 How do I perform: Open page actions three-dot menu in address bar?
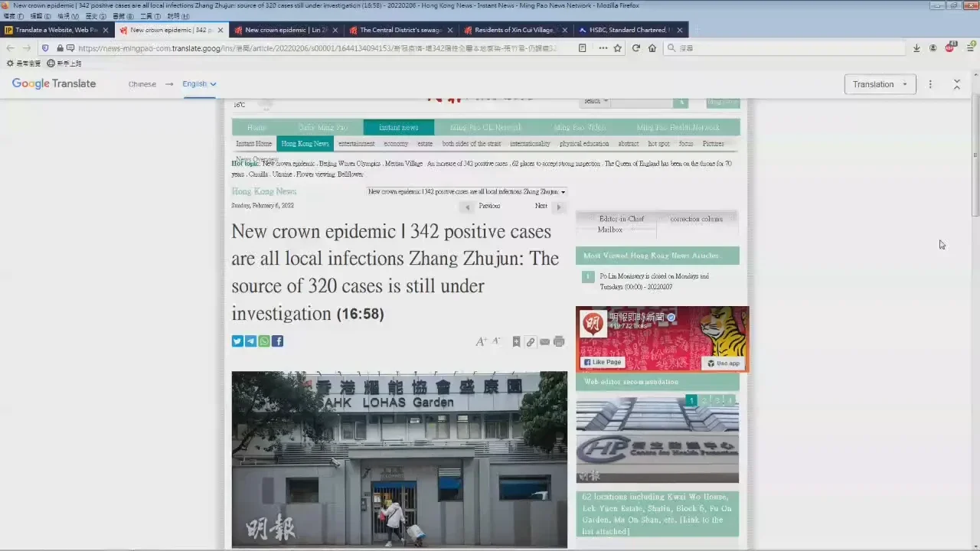click(603, 48)
